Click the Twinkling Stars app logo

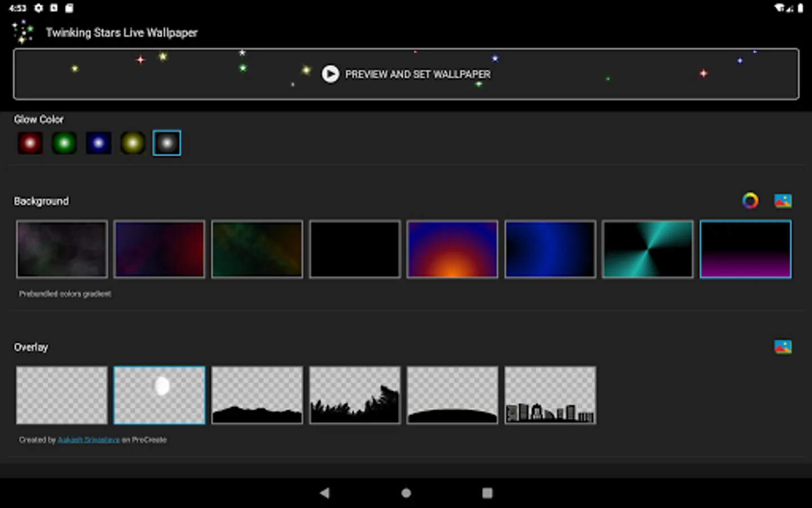(23, 32)
